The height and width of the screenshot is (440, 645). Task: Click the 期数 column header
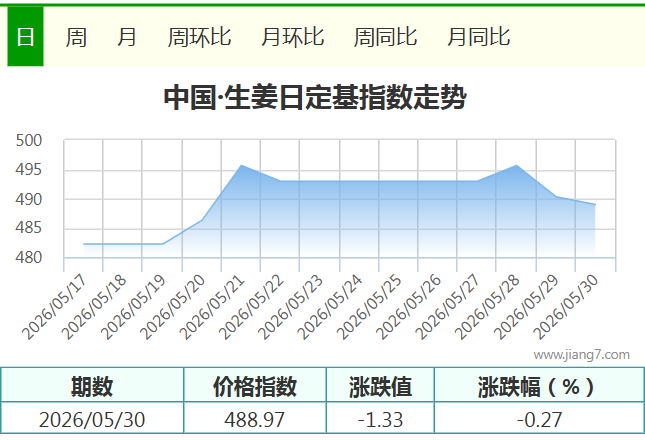pyautogui.click(x=92, y=385)
